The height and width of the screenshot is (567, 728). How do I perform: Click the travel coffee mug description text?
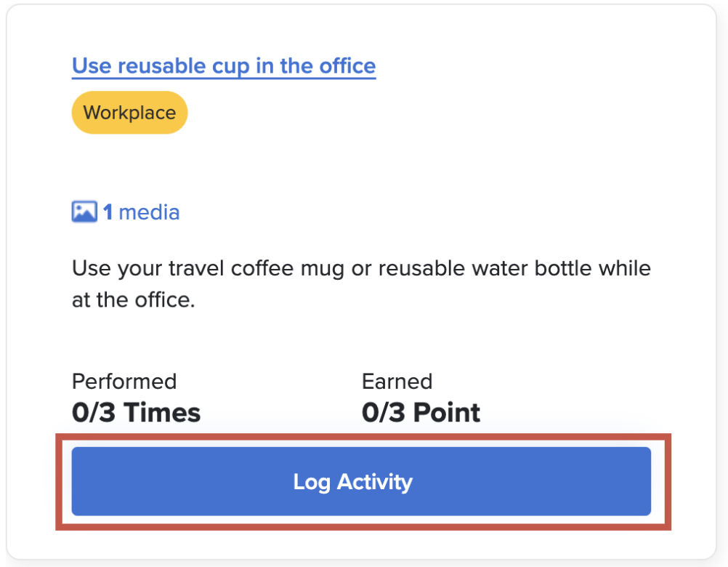coord(361,268)
